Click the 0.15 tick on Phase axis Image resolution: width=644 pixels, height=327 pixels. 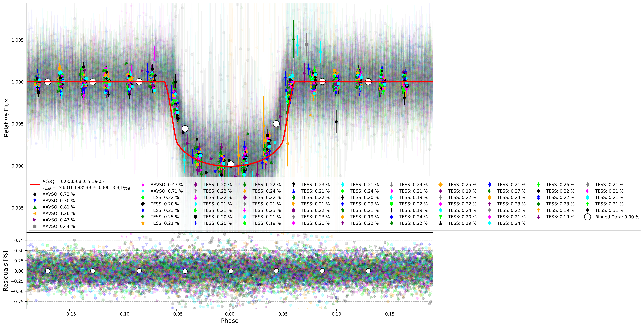390,314
